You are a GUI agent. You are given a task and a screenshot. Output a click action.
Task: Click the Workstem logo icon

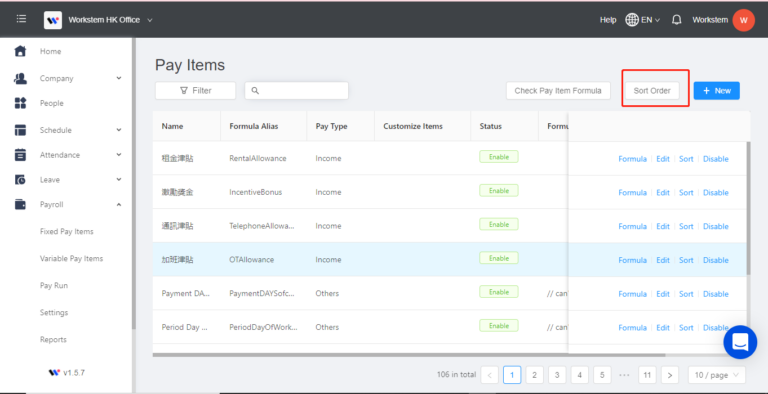[x=52, y=20]
